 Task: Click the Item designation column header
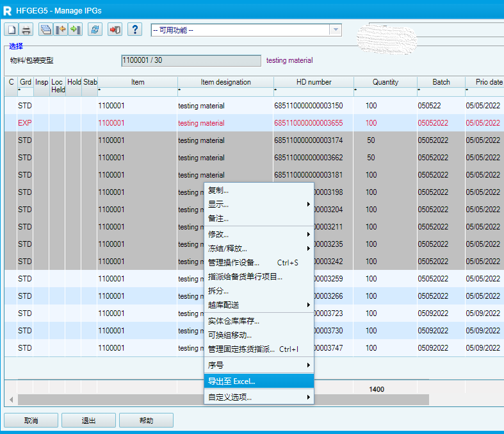click(225, 82)
